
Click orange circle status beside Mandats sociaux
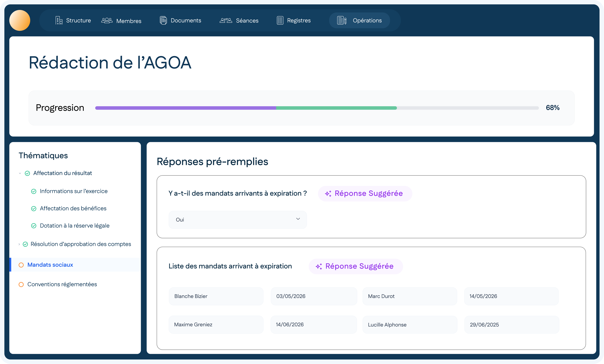21,265
